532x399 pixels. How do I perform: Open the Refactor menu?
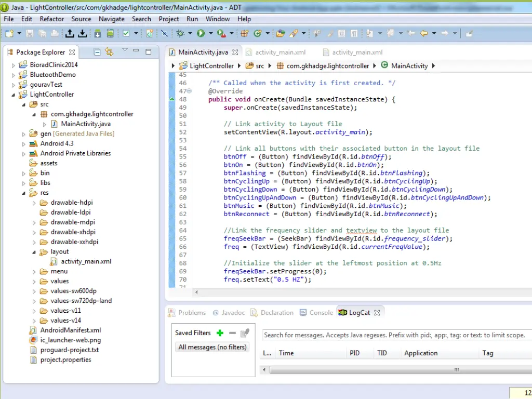click(x=51, y=19)
